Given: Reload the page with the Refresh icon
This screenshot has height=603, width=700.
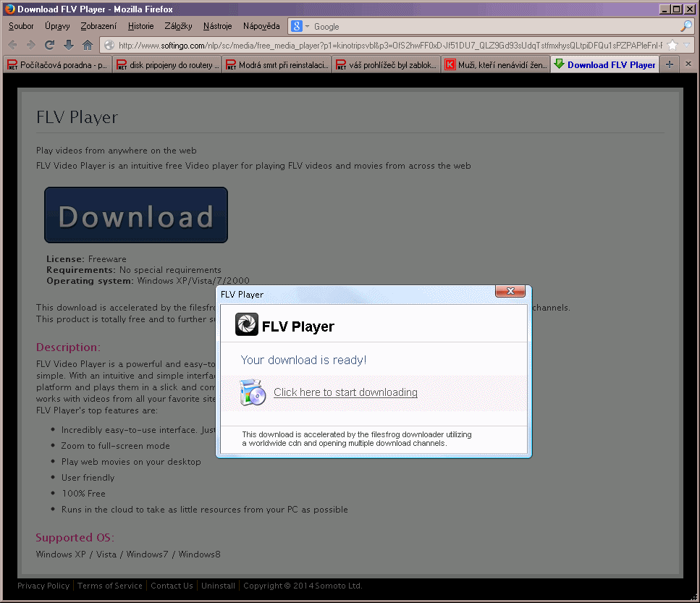Looking at the screenshot, I should coord(49,45).
